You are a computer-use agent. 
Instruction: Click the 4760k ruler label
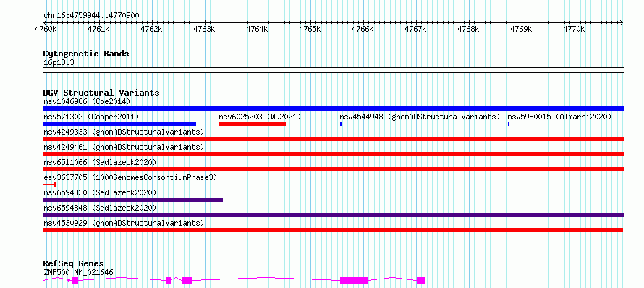[x=46, y=29]
